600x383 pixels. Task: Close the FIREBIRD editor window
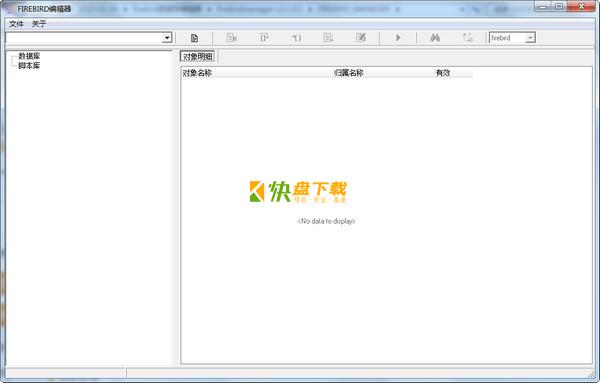(581, 7)
